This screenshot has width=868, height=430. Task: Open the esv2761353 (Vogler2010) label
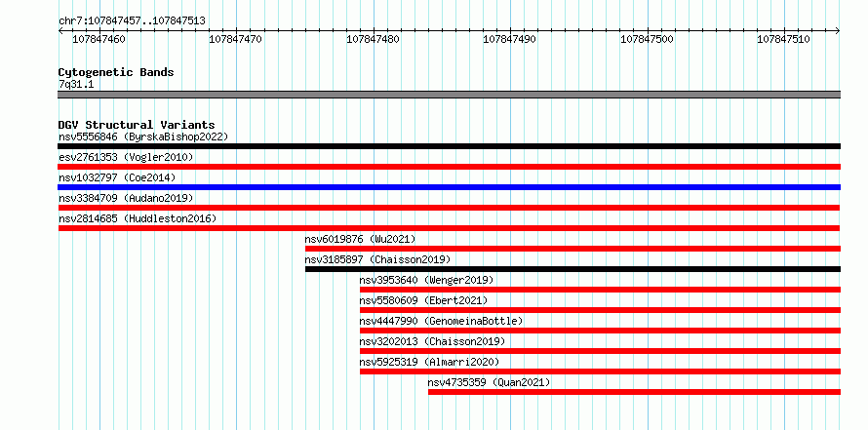(x=126, y=157)
